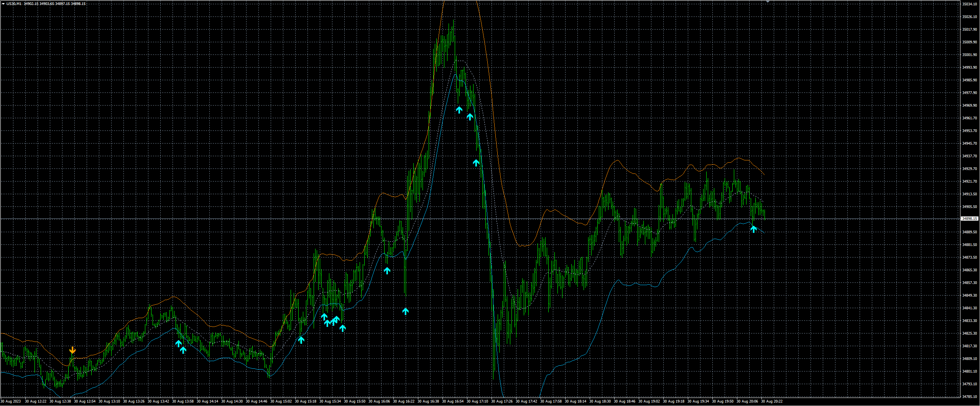This screenshot has height=406, width=980.
Task: Open the chart menu triangle beside US30,M1
Action: (3, 4)
